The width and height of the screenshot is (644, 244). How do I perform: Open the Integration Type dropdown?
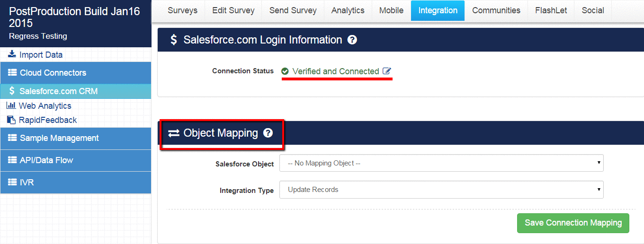pyautogui.click(x=441, y=190)
